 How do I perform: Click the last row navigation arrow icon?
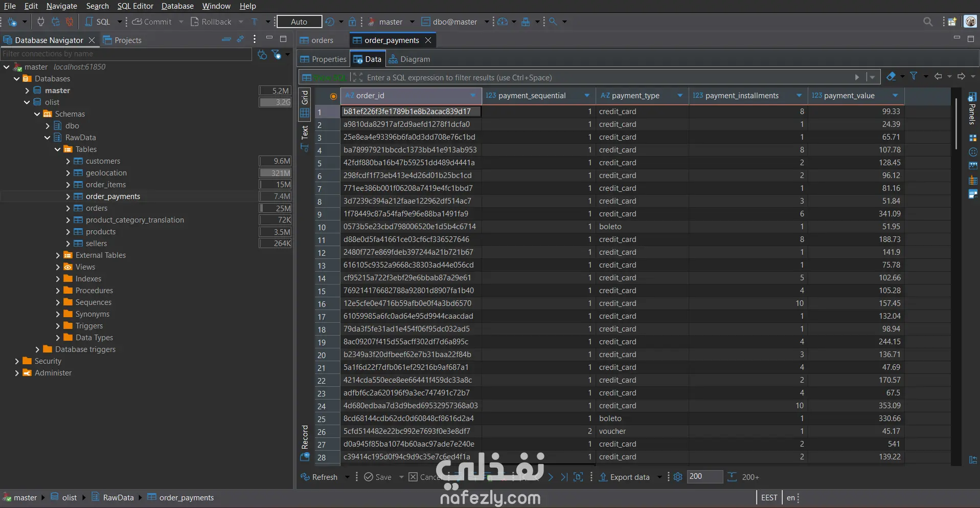pyautogui.click(x=564, y=477)
